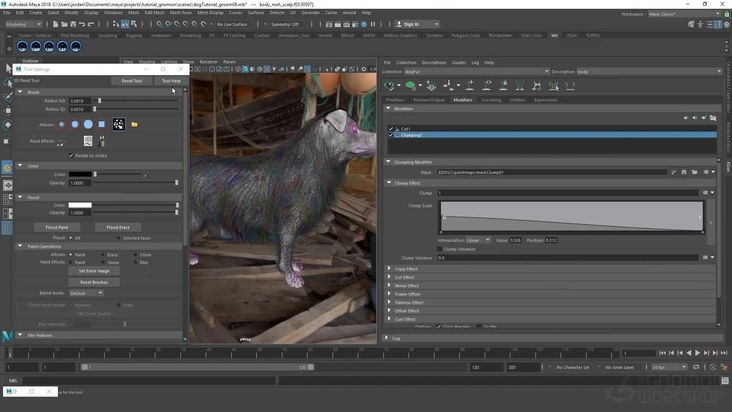Click the Reset Tool button
732x412 pixels.
(x=132, y=81)
